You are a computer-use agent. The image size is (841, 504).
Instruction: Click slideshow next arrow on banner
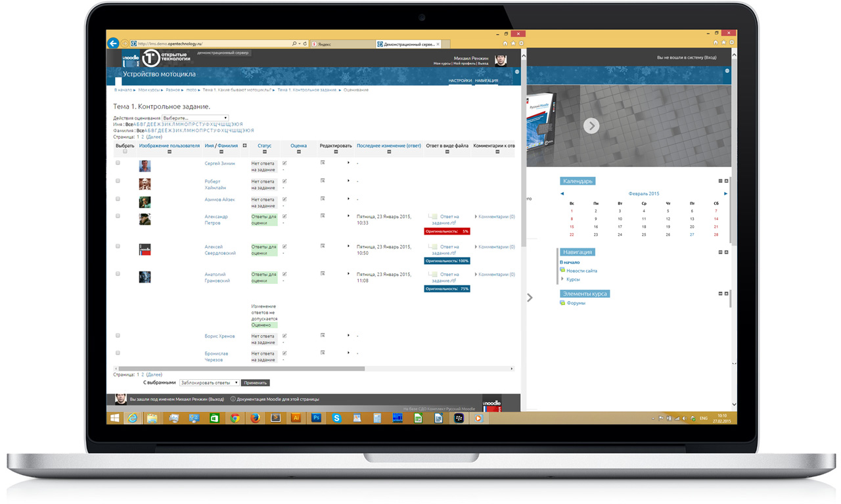(x=591, y=126)
